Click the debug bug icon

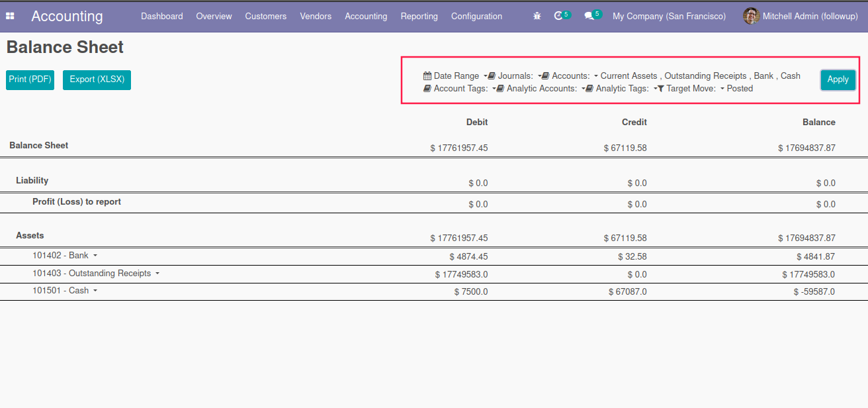coord(537,16)
